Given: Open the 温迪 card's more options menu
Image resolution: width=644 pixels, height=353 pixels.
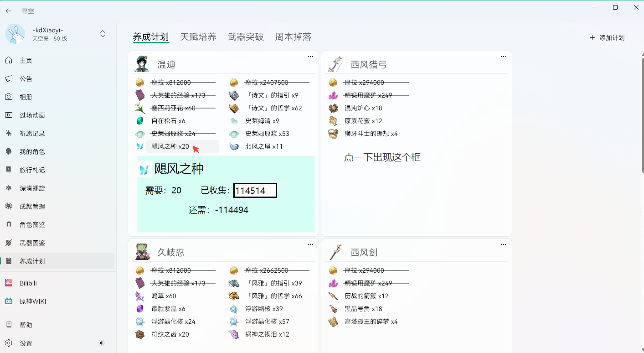Looking at the screenshot, I should pos(310,57).
